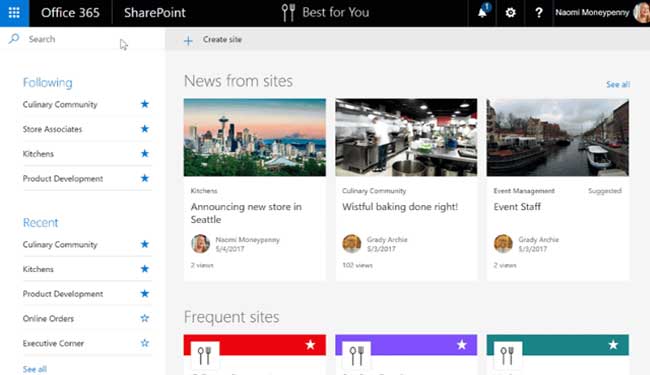Click the Create site plus icon
This screenshot has width=650, height=375.
pyautogui.click(x=188, y=40)
